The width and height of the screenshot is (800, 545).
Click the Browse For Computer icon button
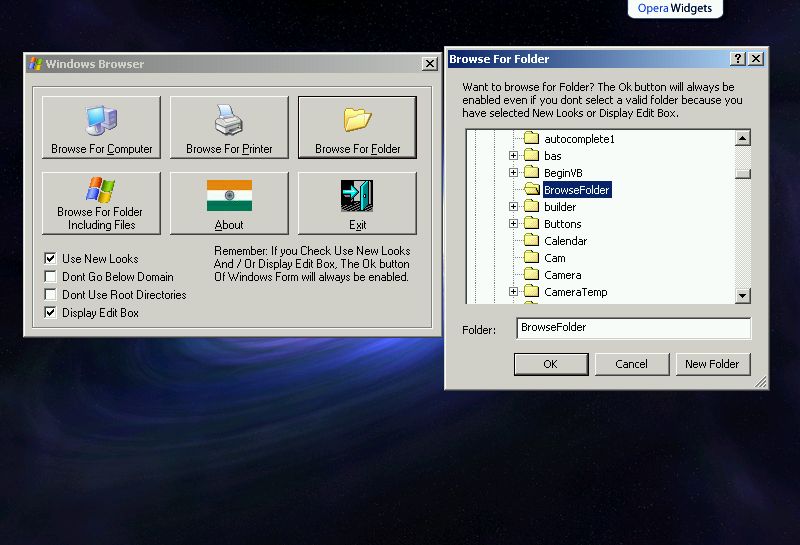[x=101, y=127]
